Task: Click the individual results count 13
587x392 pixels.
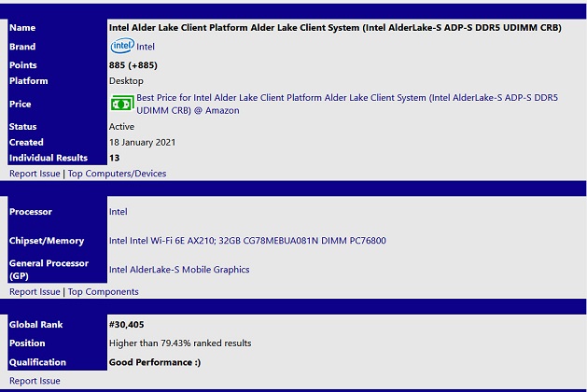Action: tap(115, 158)
